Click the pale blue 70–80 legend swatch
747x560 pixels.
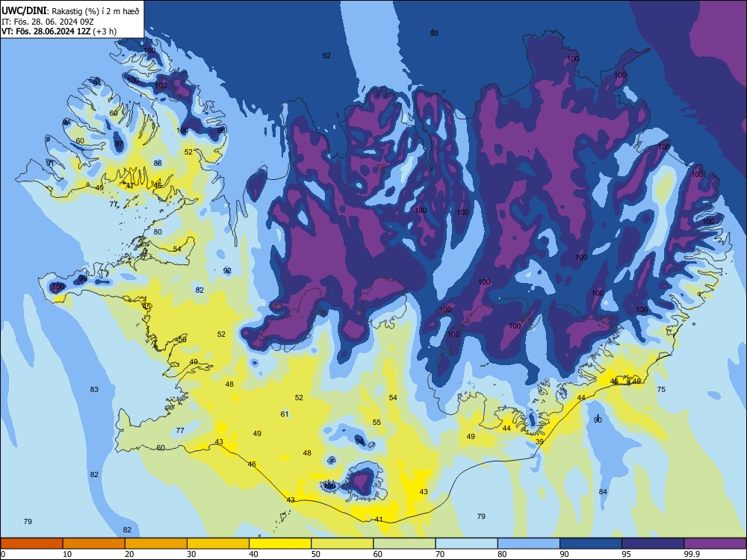point(466,544)
